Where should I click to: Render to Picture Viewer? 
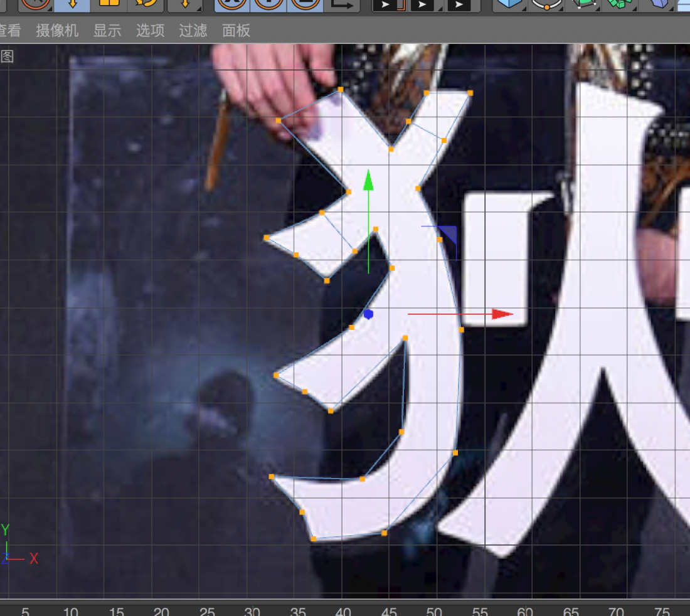point(422,5)
